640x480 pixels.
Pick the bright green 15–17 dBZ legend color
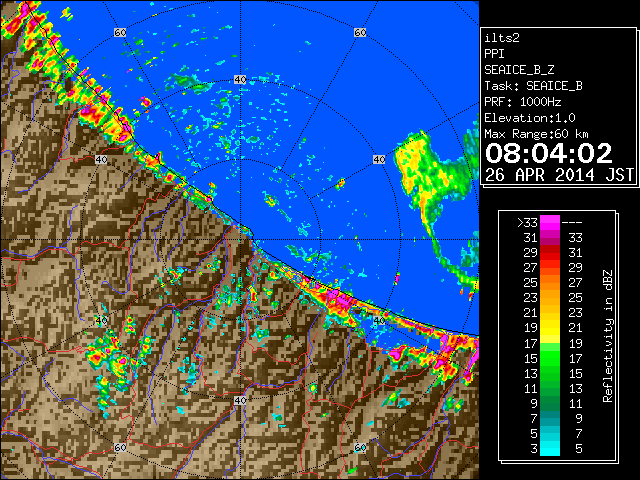(x=550, y=358)
